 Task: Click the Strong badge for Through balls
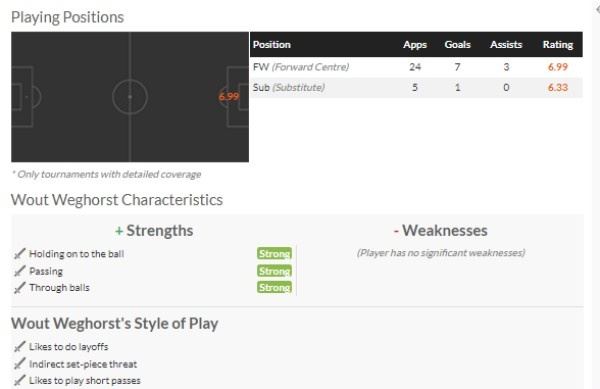274,287
